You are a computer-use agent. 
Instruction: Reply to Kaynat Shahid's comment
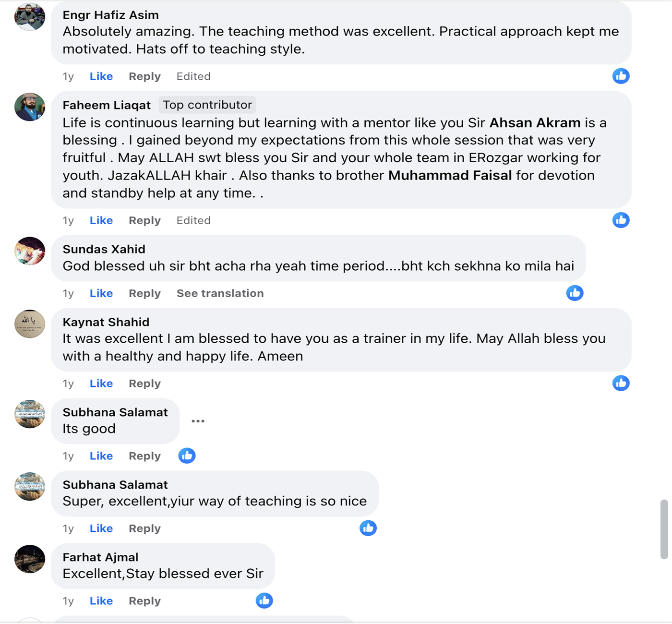(144, 384)
